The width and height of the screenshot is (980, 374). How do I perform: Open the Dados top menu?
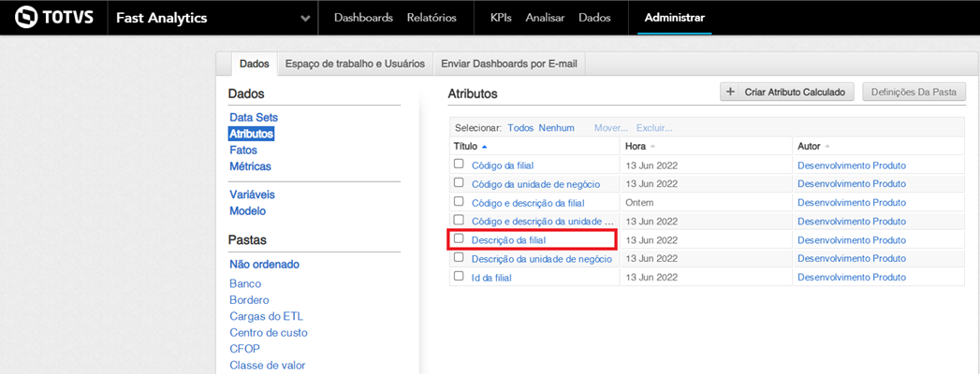click(594, 18)
